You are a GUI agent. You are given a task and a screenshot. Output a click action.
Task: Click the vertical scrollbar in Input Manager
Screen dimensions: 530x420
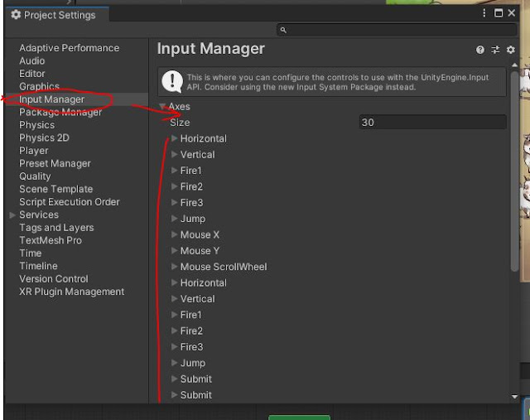pyautogui.click(x=515, y=166)
